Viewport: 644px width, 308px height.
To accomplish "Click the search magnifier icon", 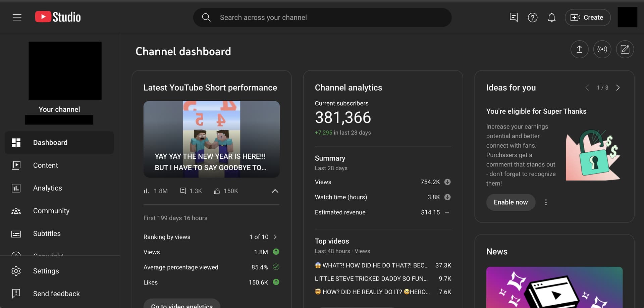I will click(206, 17).
